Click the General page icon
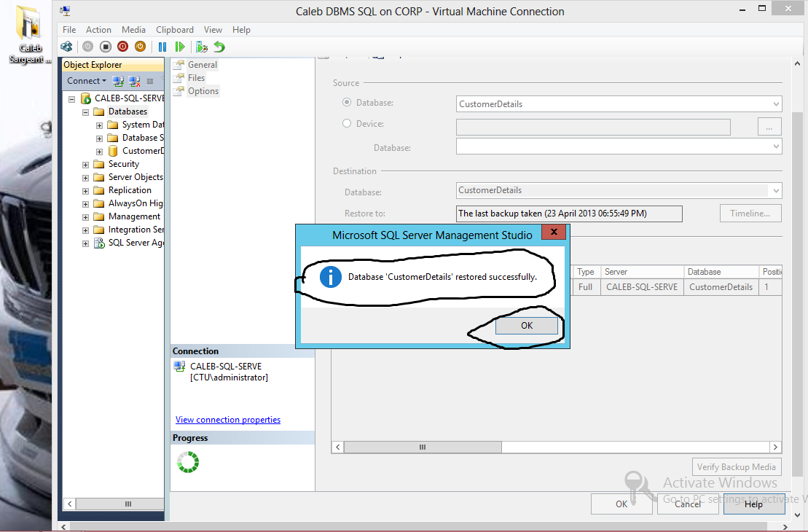The height and width of the screenshot is (532, 808). click(x=179, y=64)
